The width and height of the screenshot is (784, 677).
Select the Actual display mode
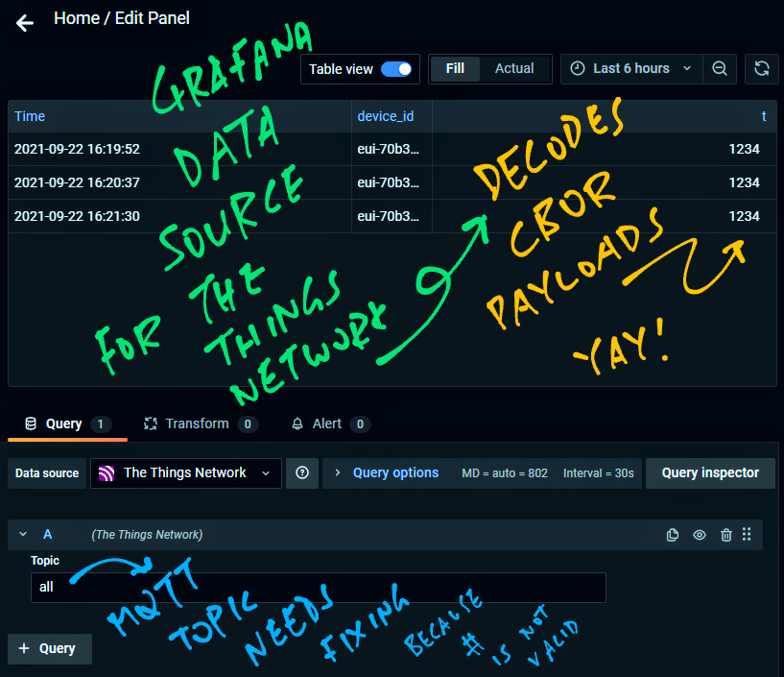click(x=514, y=68)
